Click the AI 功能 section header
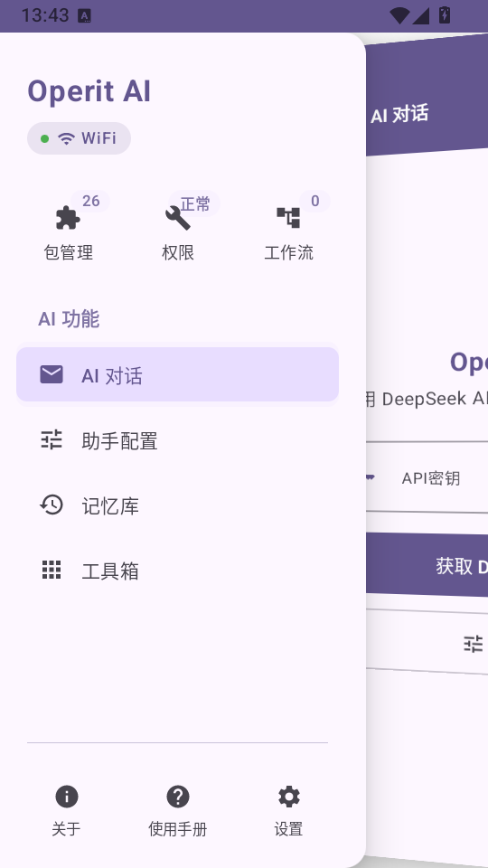This screenshot has height=868, width=488. point(69,319)
